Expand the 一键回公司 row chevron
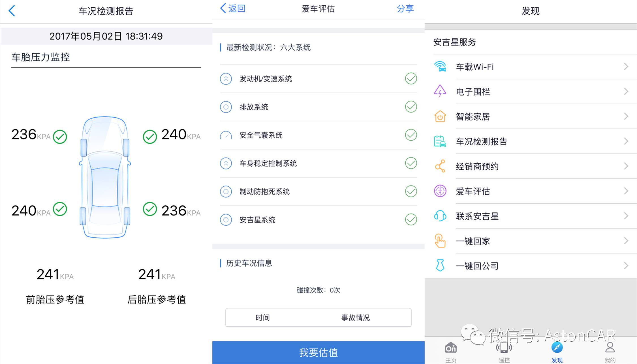This screenshot has width=637, height=364. tap(626, 266)
